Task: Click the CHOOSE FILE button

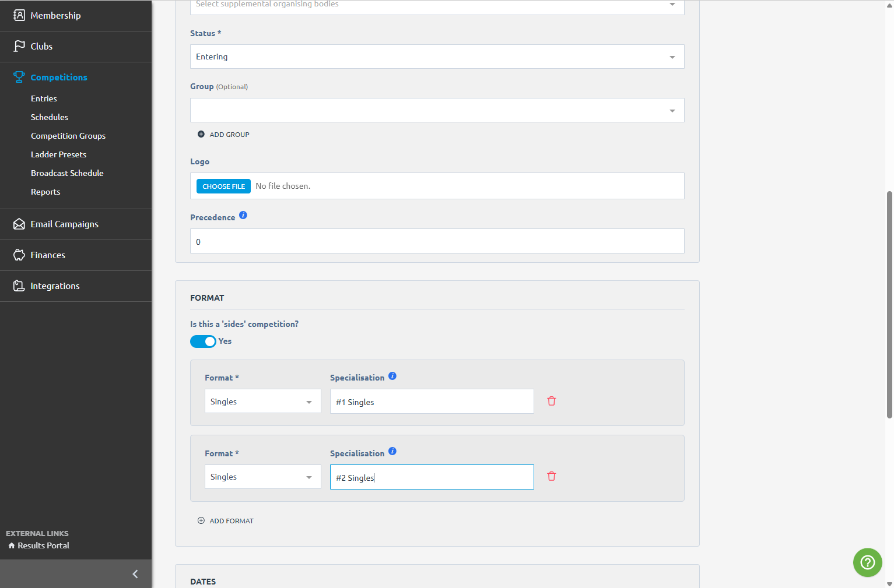Action: (223, 186)
